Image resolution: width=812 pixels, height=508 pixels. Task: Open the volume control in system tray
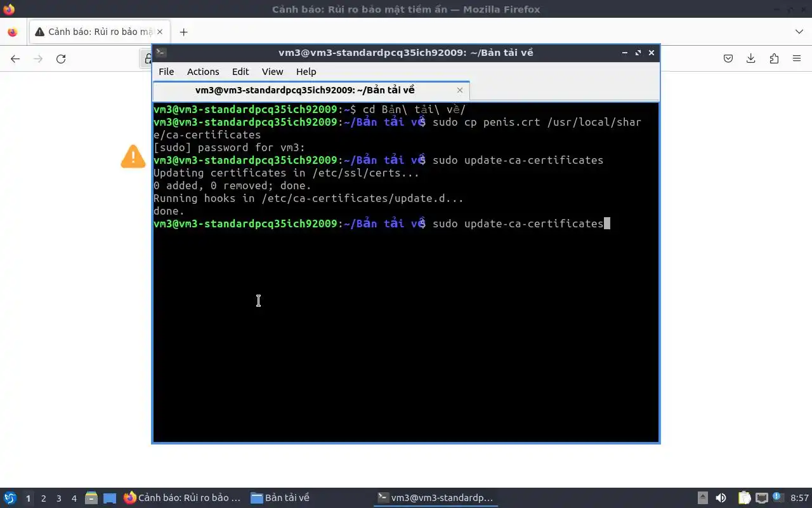pos(721,498)
